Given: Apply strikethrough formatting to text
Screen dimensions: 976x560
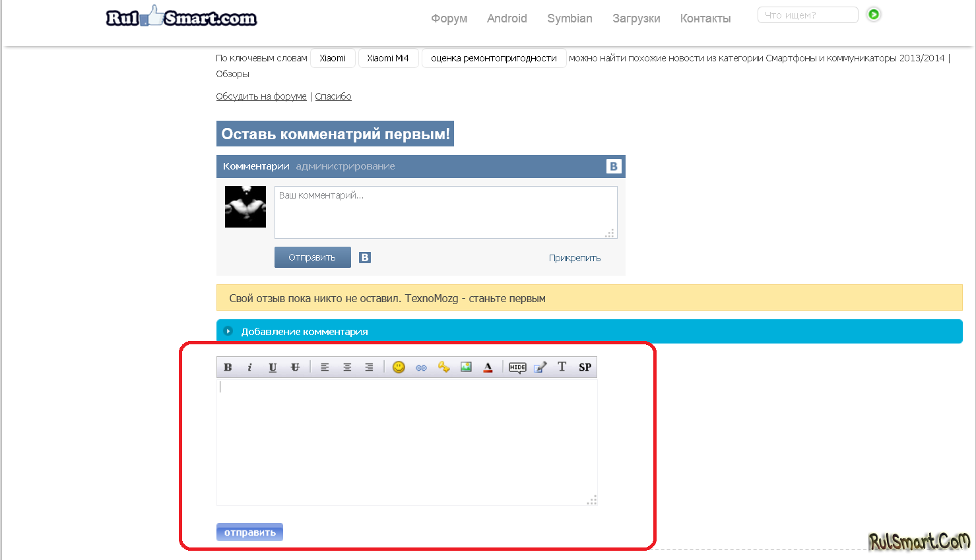Looking at the screenshot, I should coord(295,367).
